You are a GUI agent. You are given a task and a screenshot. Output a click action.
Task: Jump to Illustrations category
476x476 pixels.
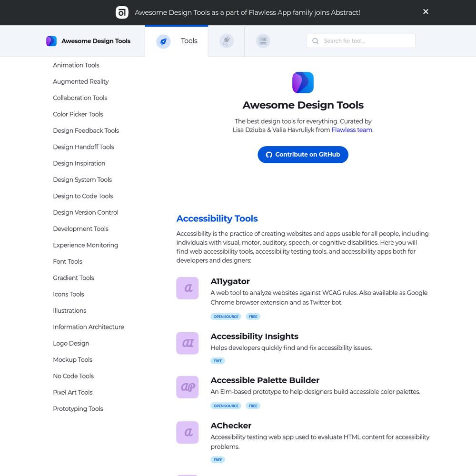coord(69,311)
